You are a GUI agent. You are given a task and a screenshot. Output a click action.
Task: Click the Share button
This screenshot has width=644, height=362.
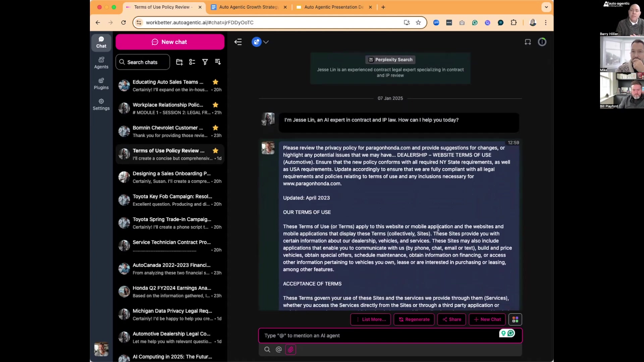451,319
